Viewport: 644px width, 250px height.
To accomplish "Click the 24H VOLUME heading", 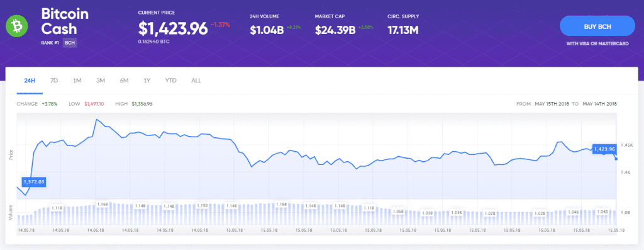I will pos(265,17).
